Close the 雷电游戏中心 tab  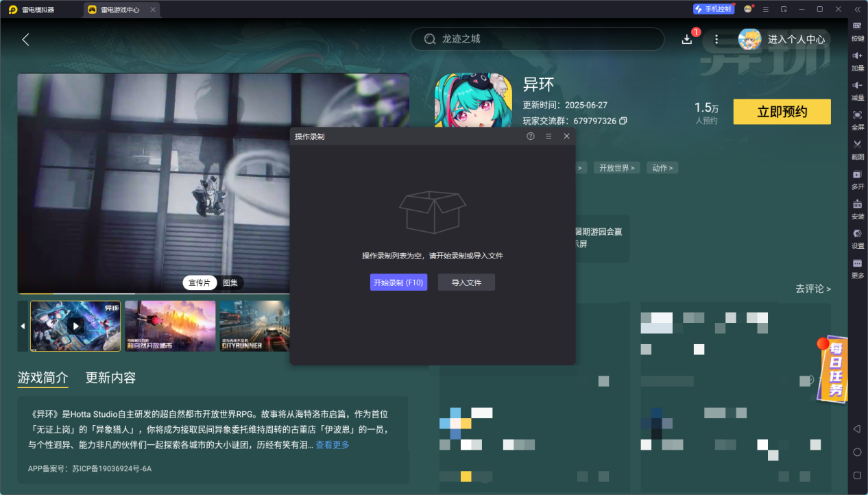pyautogui.click(x=153, y=10)
